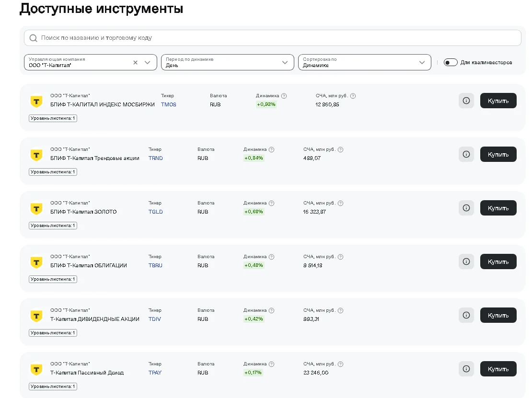Screen dimensions: 532x398
Task: Click СЧА help icon in TRND row
Action: pyautogui.click(x=341, y=149)
